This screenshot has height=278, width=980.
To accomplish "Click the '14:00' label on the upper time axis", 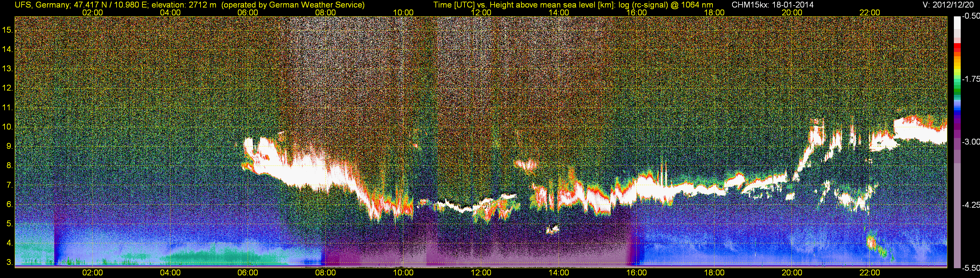I will tap(559, 12).
